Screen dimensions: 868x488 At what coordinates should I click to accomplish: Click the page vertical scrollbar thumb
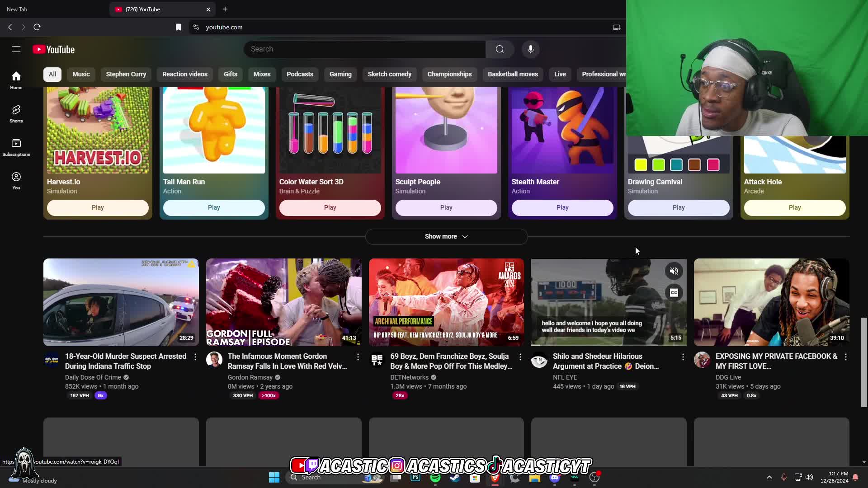click(864, 362)
